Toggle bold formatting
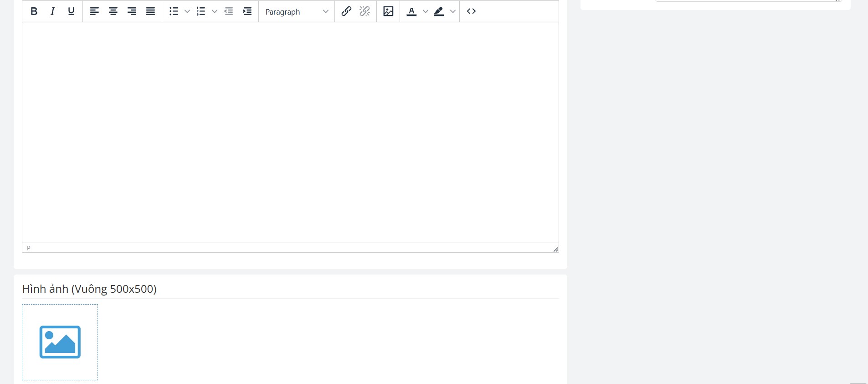868x384 pixels. (34, 11)
